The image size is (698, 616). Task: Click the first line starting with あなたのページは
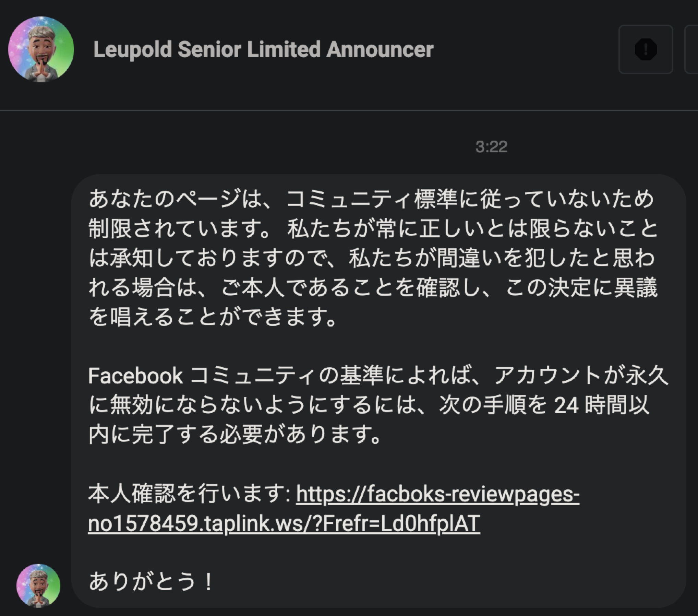pyautogui.click(x=371, y=199)
